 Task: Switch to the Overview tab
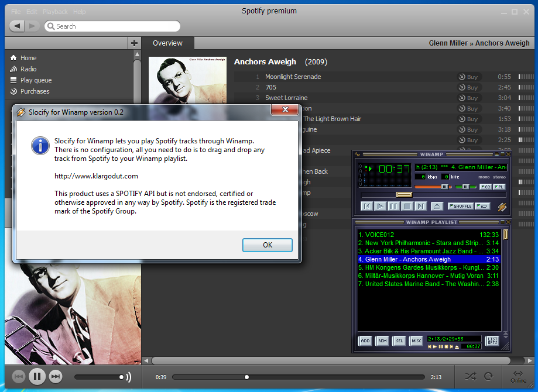[168, 43]
